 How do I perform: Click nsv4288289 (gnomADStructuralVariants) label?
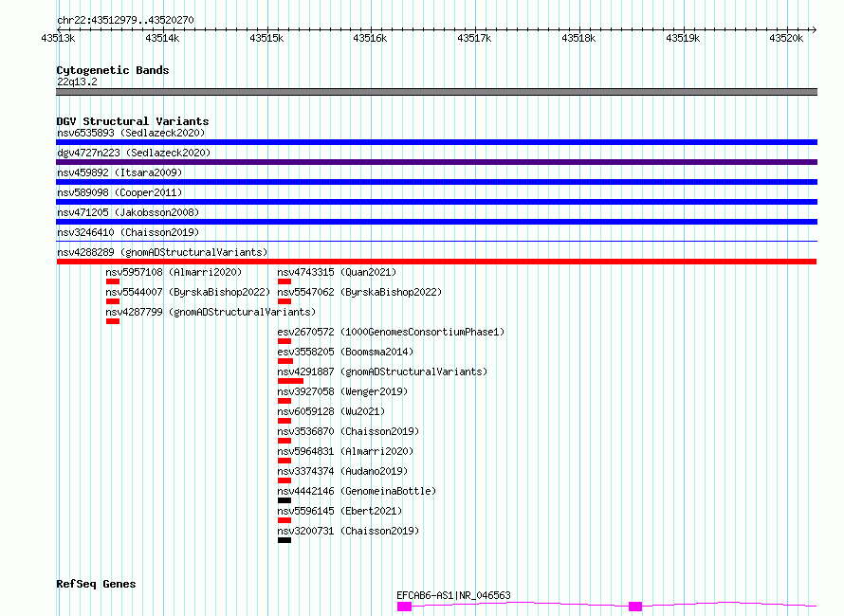tap(162, 252)
